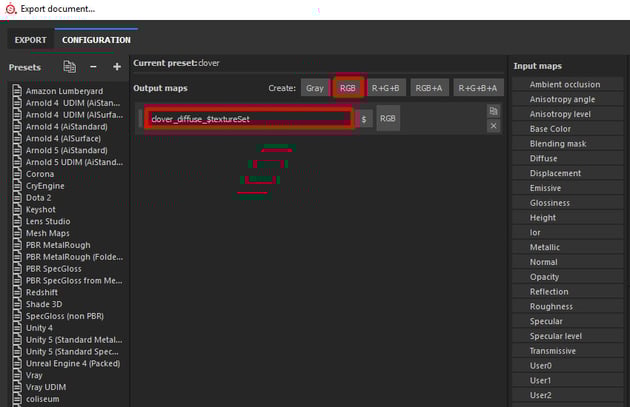Pick the Opacity input map
Screen dimensions: 630x407
pyautogui.click(x=567, y=277)
